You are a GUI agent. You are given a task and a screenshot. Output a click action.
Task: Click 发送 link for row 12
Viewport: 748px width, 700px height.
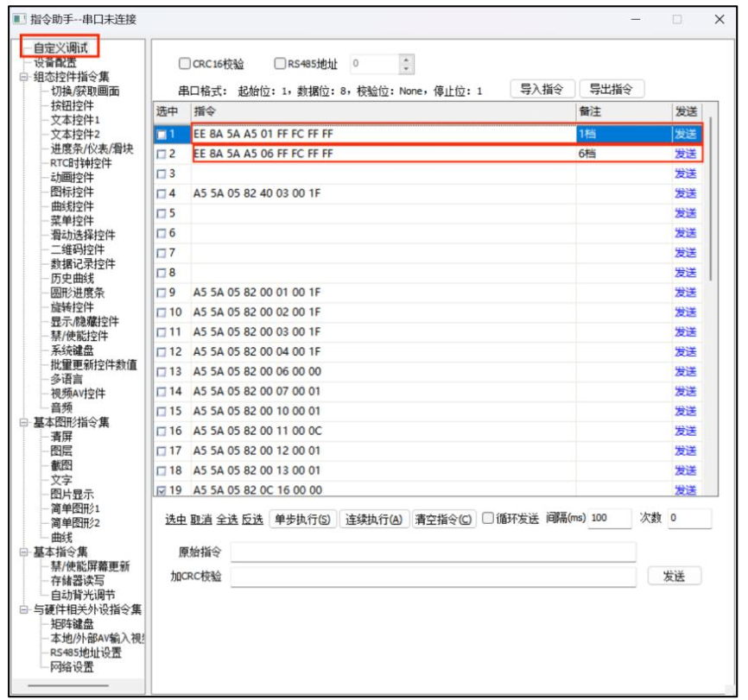tap(686, 352)
